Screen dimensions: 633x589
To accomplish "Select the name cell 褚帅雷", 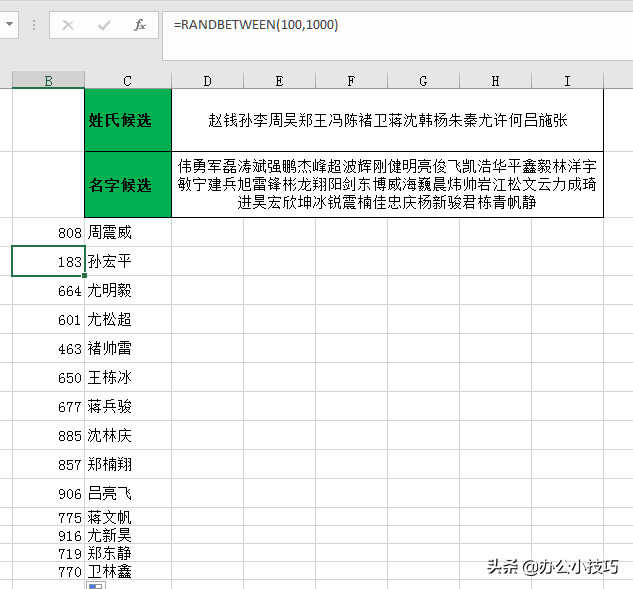I will coord(128,348).
